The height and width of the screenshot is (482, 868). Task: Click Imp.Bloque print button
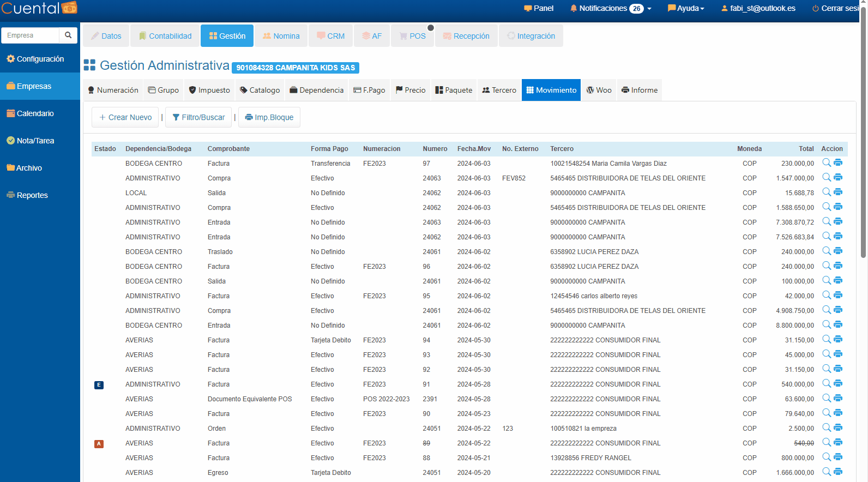(269, 117)
